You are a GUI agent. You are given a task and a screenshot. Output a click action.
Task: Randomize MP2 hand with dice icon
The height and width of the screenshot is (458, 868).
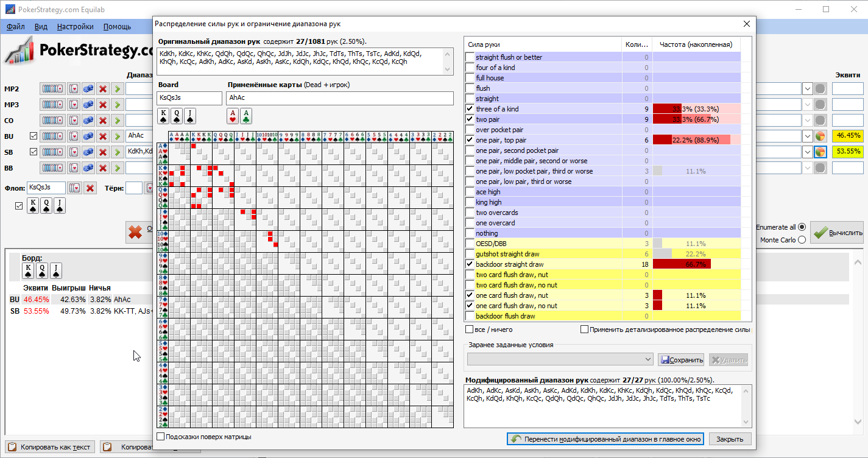point(88,89)
